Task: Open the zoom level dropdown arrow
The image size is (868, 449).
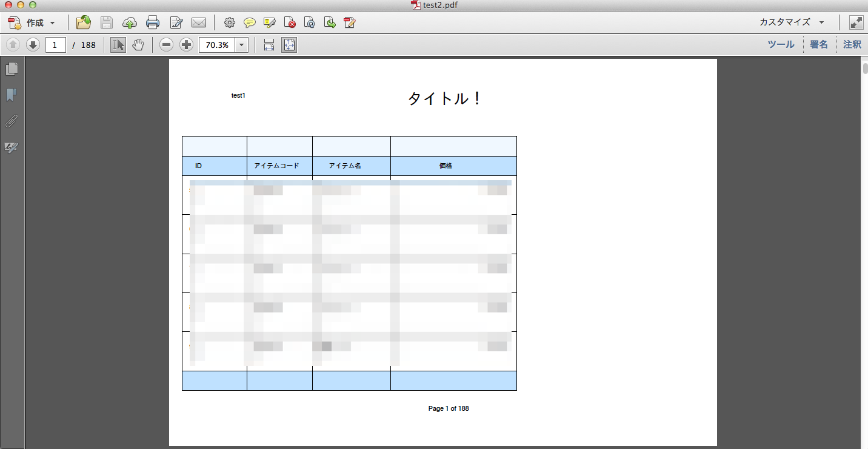Action: pyautogui.click(x=242, y=45)
